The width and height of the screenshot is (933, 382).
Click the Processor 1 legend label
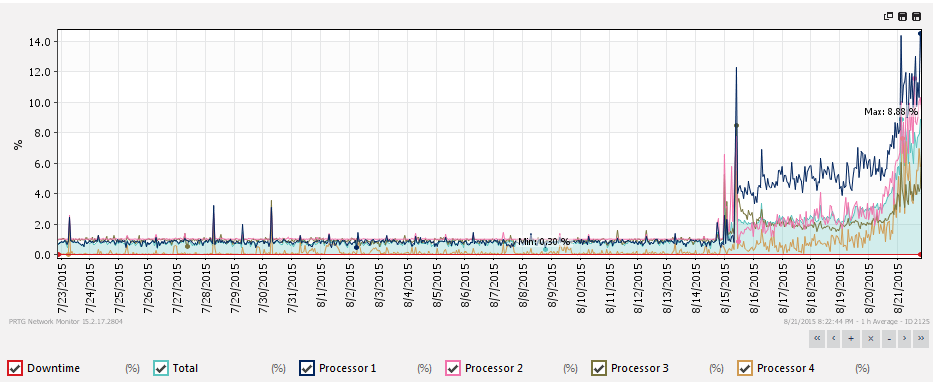pos(347,368)
